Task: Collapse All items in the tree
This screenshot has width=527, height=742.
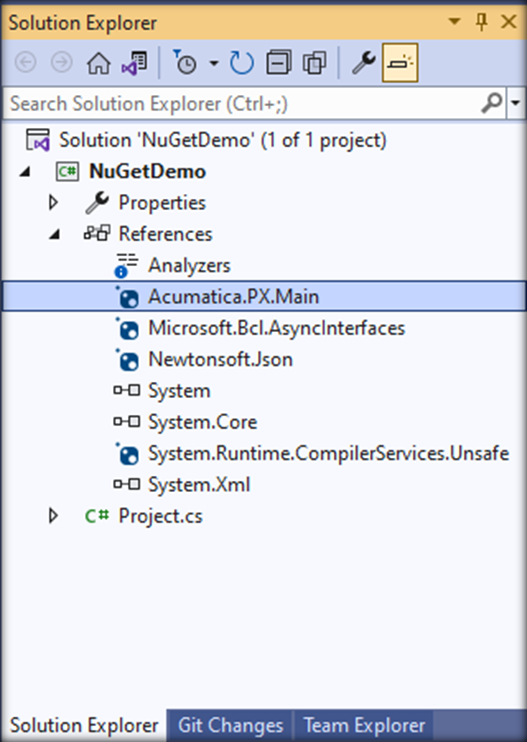Action: (x=279, y=63)
